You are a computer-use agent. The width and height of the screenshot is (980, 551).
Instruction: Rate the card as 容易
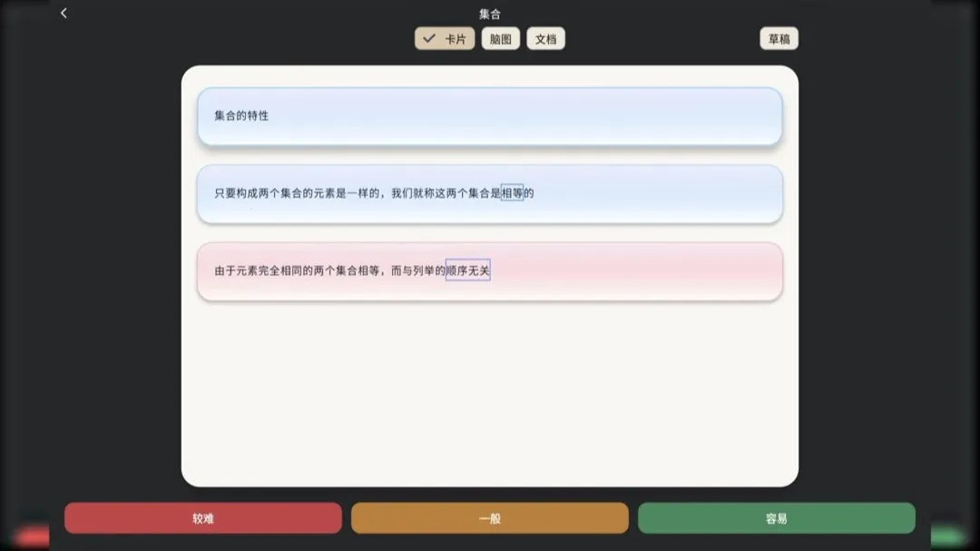point(777,517)
